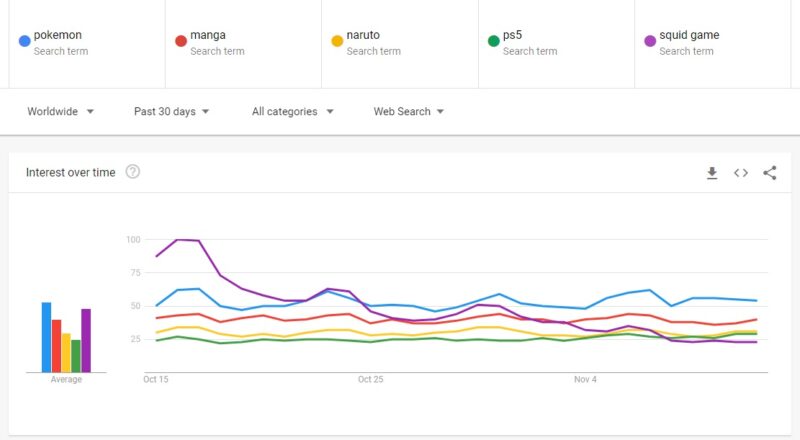Screen dimensions: 800x440
Task: Click the yellow dot beside naruto
Action: coord(337,41)
